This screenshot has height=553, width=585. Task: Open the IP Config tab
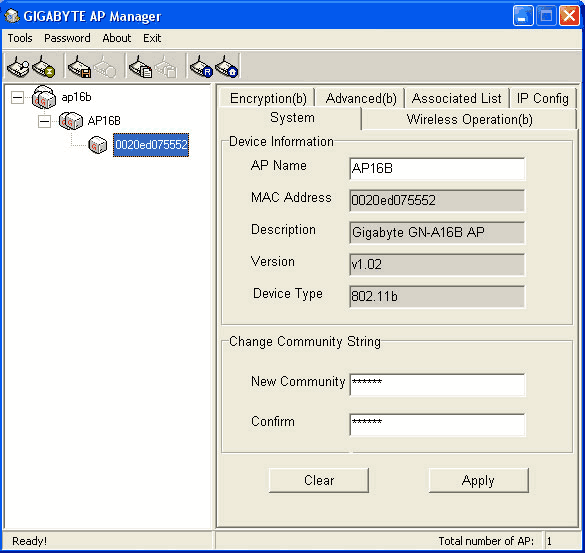pos(542,98)
